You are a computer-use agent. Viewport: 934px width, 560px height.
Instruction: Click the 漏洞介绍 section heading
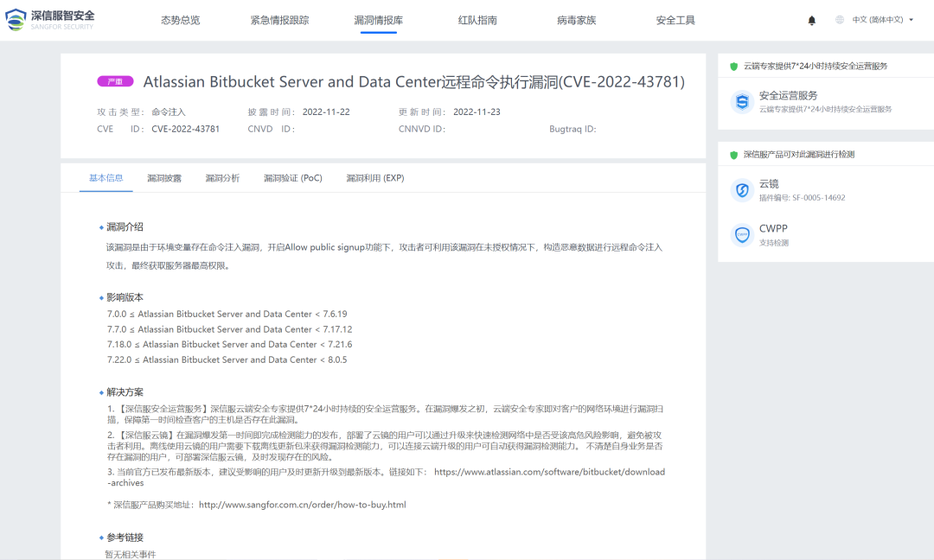pos(125,226)
